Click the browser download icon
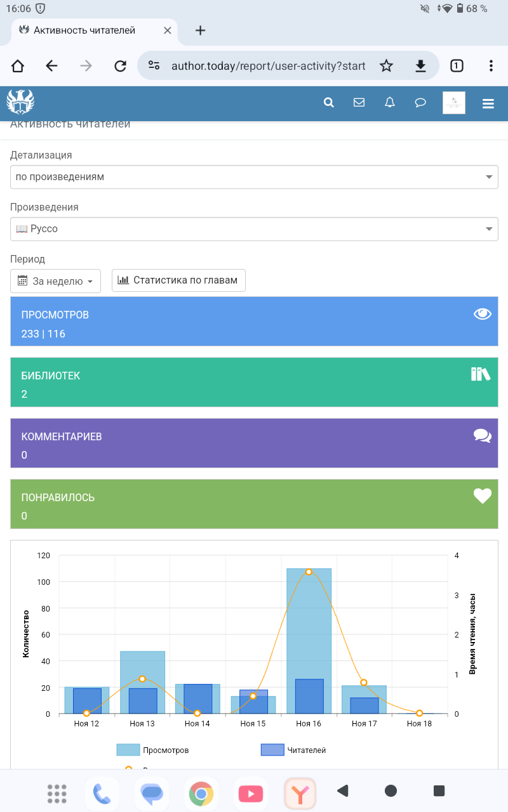 tap(420, 66)
